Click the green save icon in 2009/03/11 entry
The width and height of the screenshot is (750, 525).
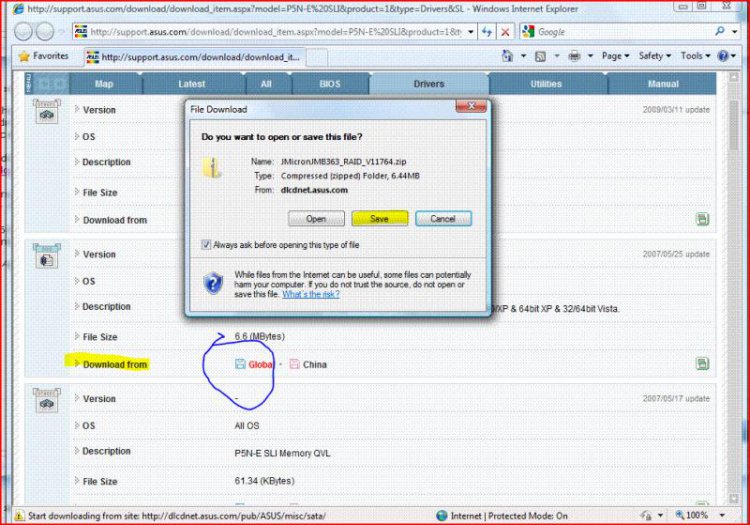[702, 219]
